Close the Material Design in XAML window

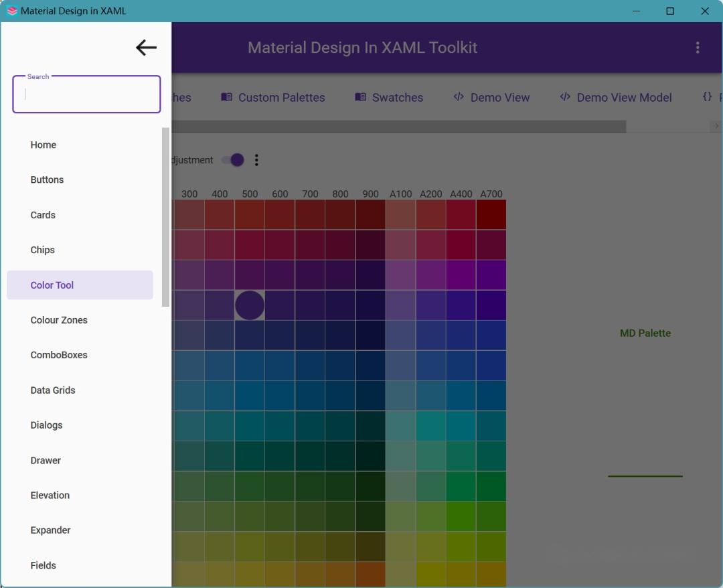coord(705,11)
